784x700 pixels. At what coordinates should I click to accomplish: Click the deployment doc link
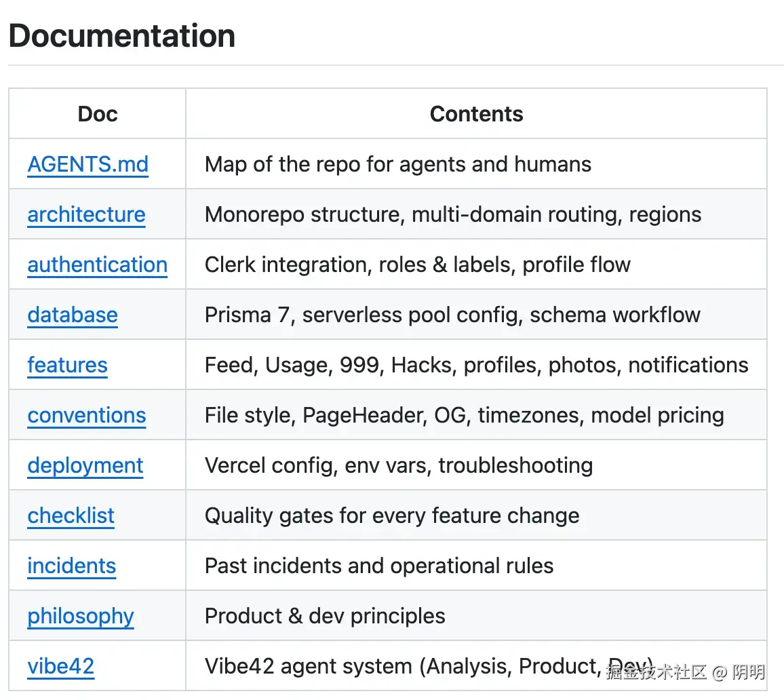85,465
